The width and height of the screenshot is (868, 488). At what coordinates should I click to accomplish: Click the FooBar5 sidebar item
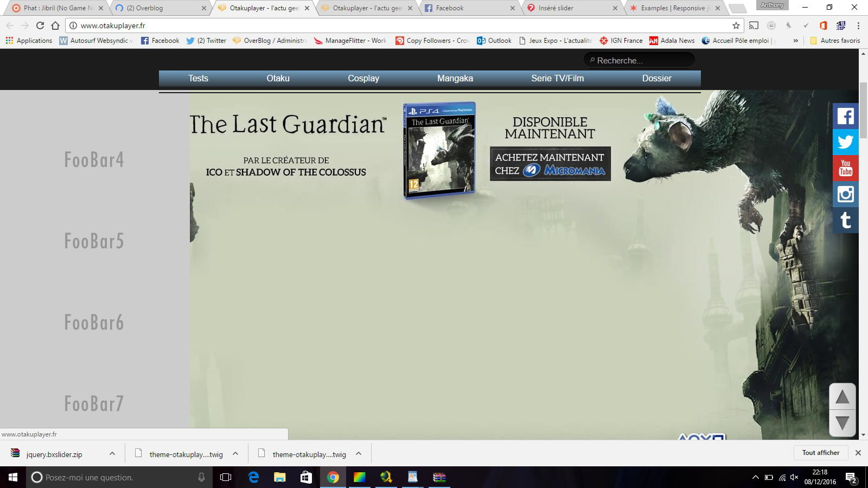click(x=94, y=241)
